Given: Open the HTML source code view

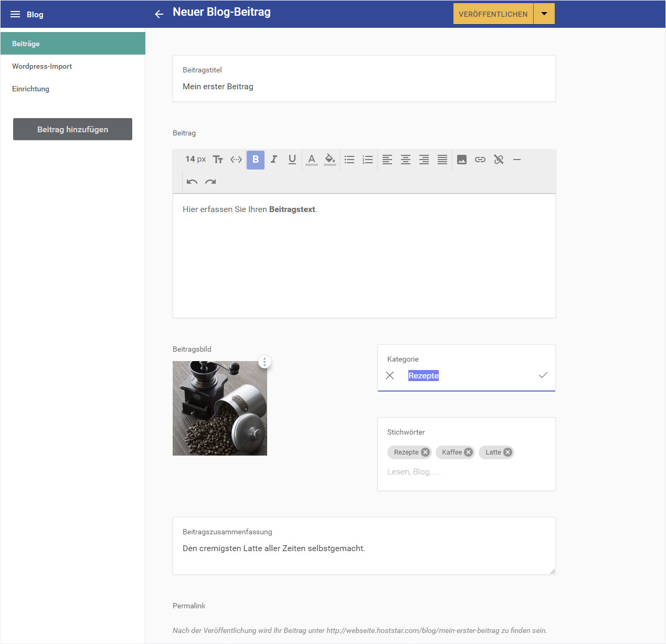Looking at the screenshot, I should point(236,160).
